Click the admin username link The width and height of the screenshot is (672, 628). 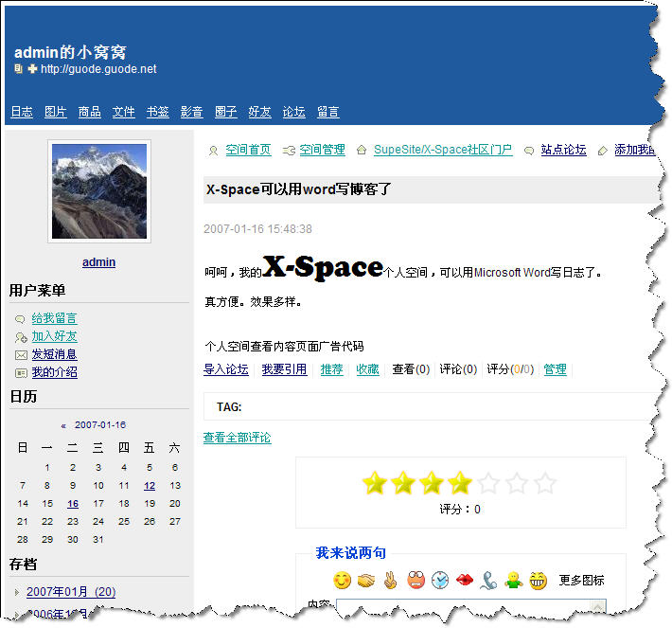(x=99, y=262)
